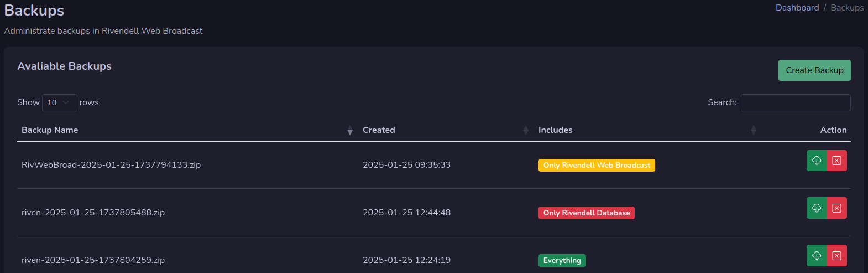Select file name RivWebBroad-2025-01-25-1737794133.zip
Image resolution: width=868 pixels, height=273 pixels.
[111, 165]
